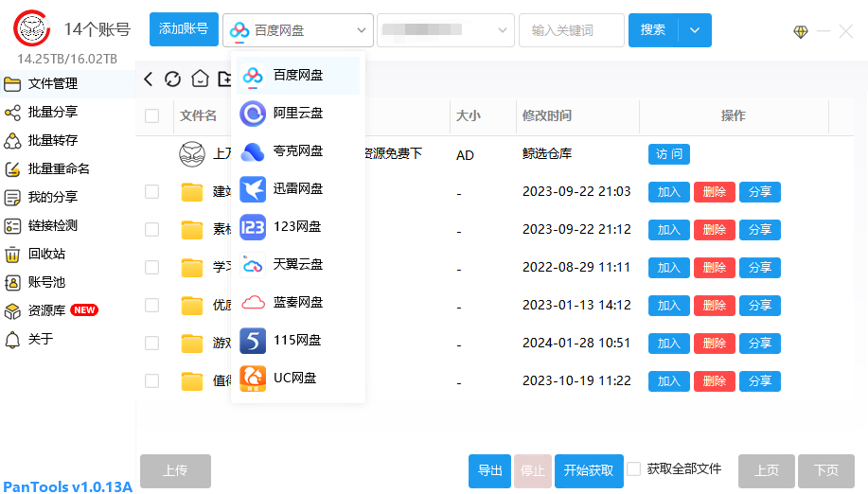
Task: Open 关于 about page
Action: [67, 339]
